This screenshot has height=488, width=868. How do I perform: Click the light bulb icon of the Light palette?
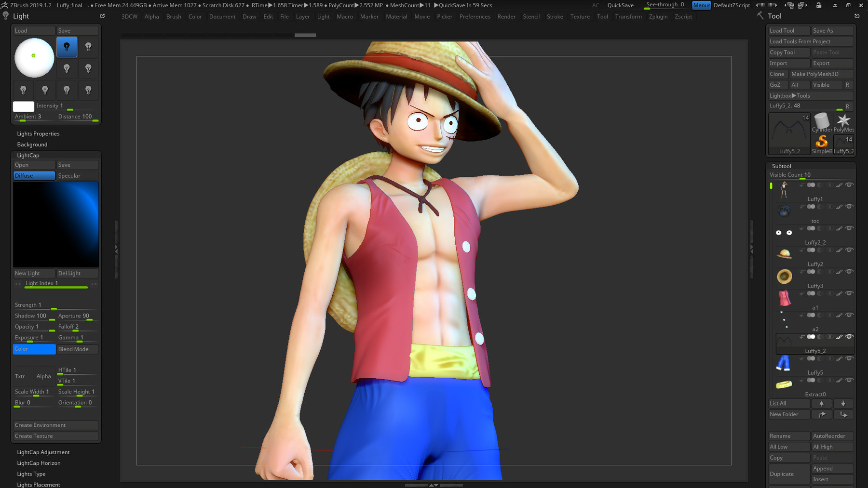tap(5, 15)
